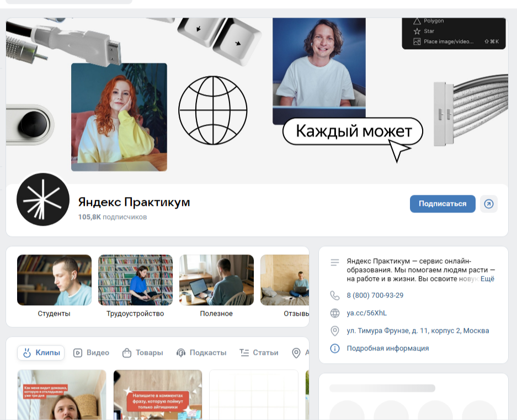
Task: Open the Подкасты tab
Action: coord(201,353)
